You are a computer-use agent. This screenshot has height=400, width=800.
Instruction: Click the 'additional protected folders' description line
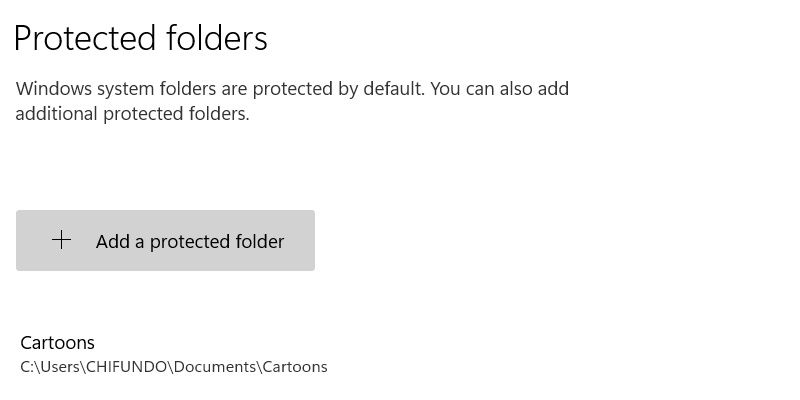(131, 114)
